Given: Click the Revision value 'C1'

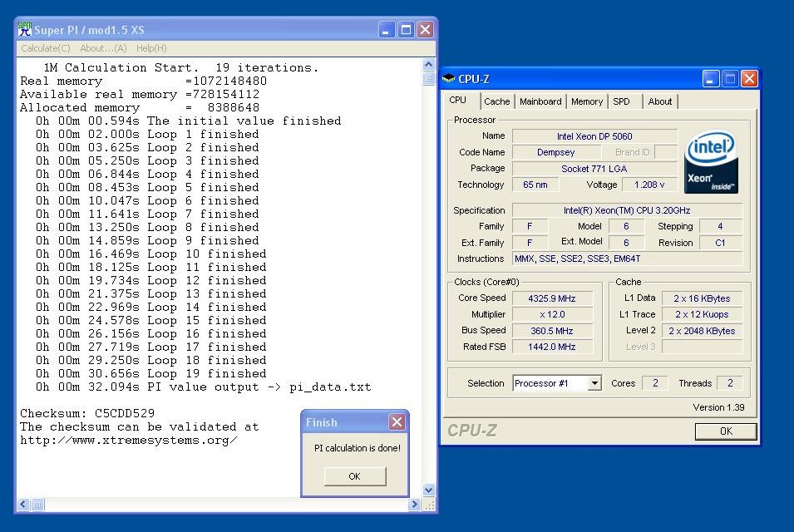Looking at the screenshot, I should point(720,243).
